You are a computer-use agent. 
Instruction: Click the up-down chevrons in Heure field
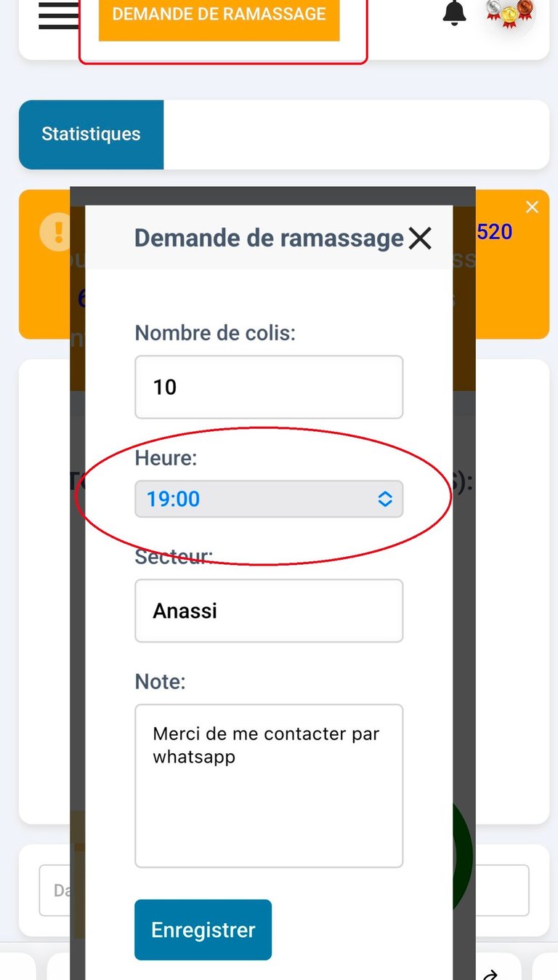tap(385, 499)
